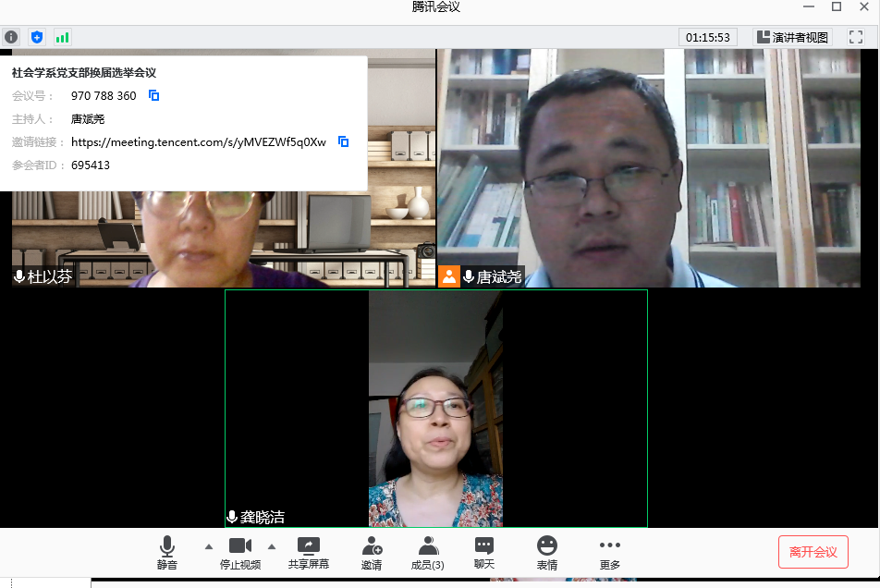Expand video options arrow beside 停止视频
Image resolution: width=880 pixels, height=588 pixels.
coord(272,545)
